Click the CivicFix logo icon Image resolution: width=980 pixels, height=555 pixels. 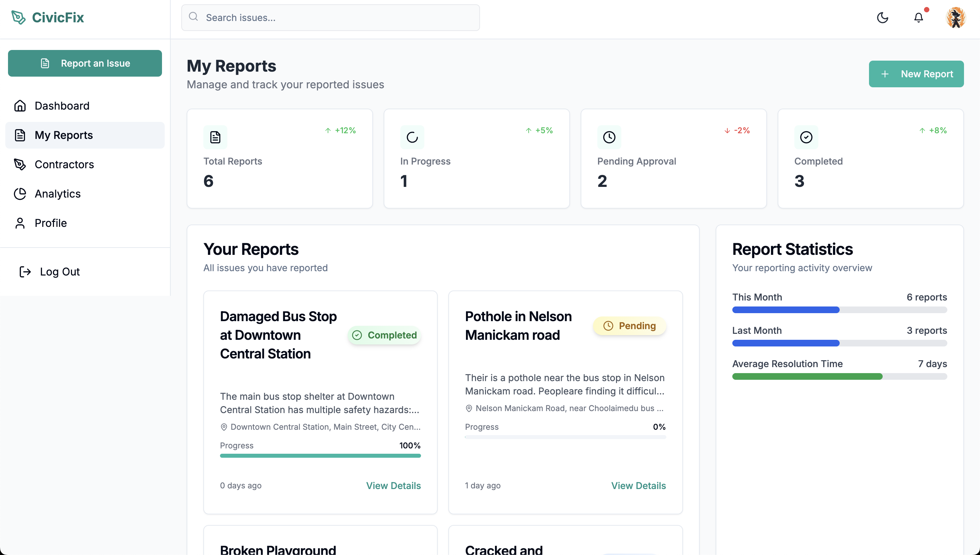pos(18,17)
